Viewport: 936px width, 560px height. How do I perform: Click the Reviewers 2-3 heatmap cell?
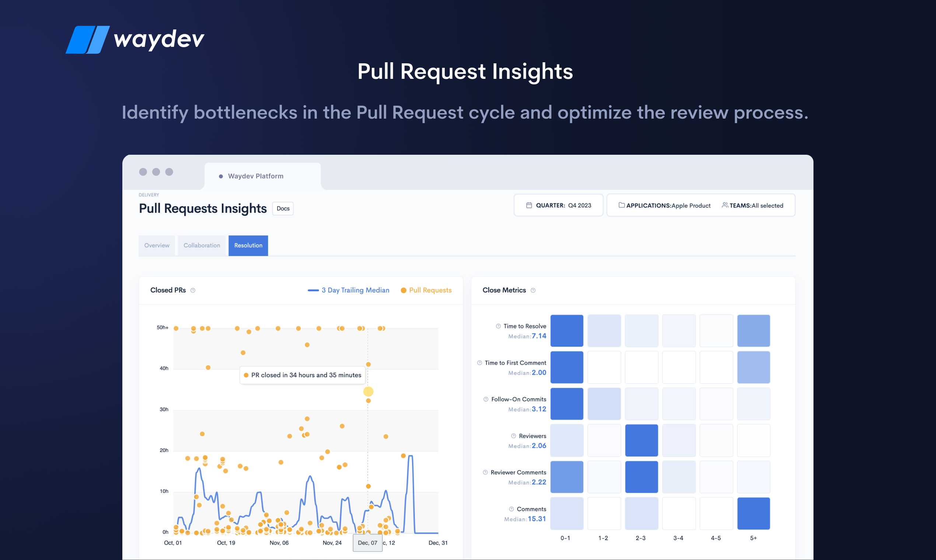(x=641, y=440)
